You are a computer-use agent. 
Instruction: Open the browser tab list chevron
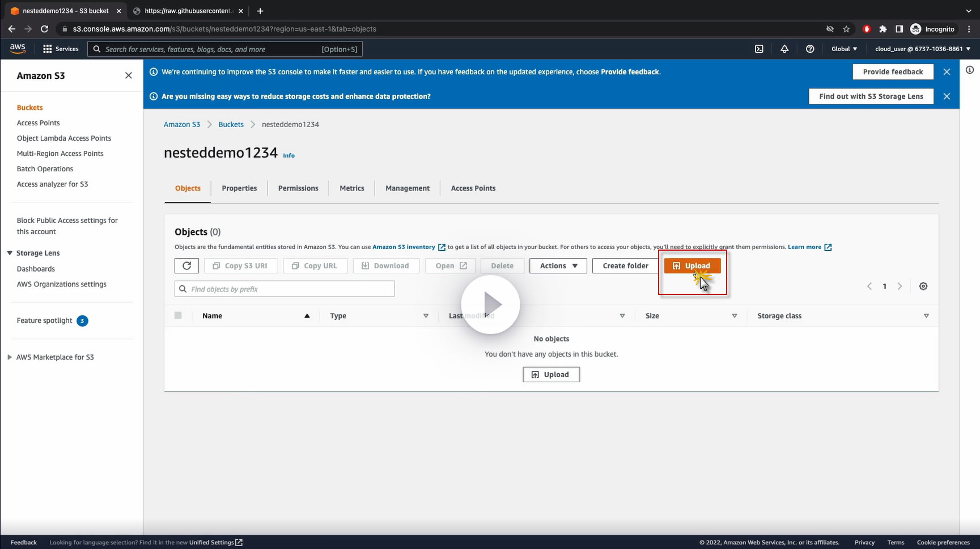point(969,11)
